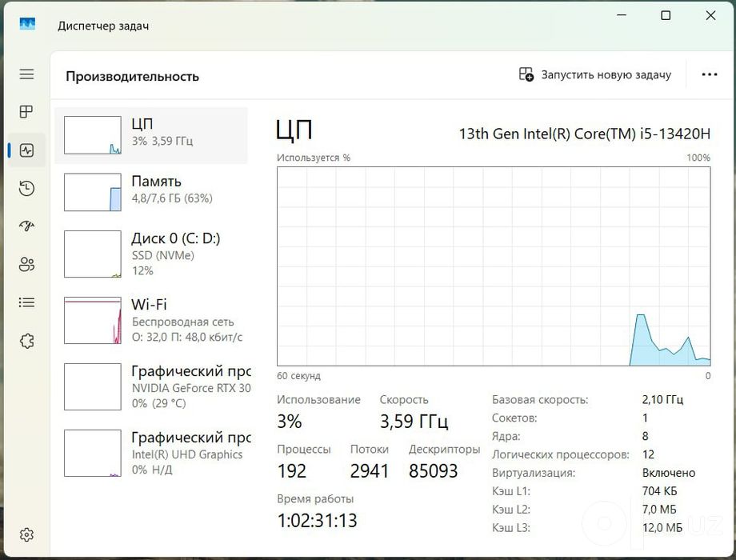736x560 pixels.
Task: Click the handles count '85093'
Action: [434, 471]
